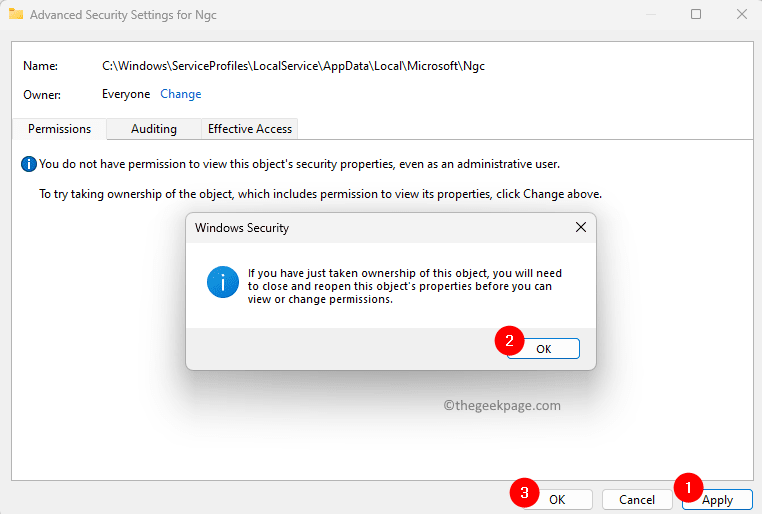Click the Apply button
The image size is (762, 514).
coord(717,499)
